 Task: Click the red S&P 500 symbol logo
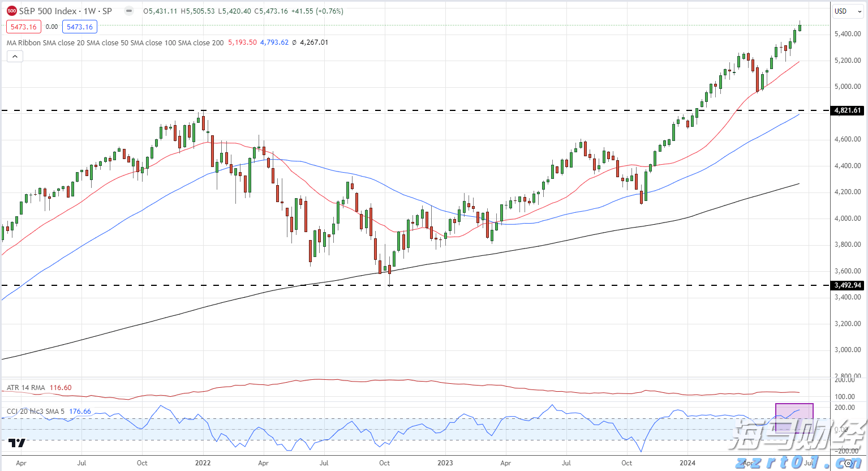(11, 11)
